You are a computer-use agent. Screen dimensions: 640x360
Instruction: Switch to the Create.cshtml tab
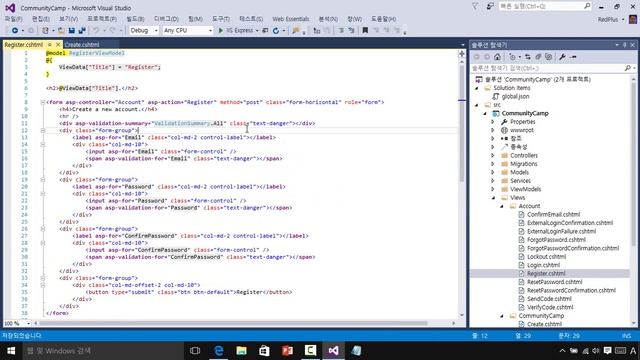point(82,44)
